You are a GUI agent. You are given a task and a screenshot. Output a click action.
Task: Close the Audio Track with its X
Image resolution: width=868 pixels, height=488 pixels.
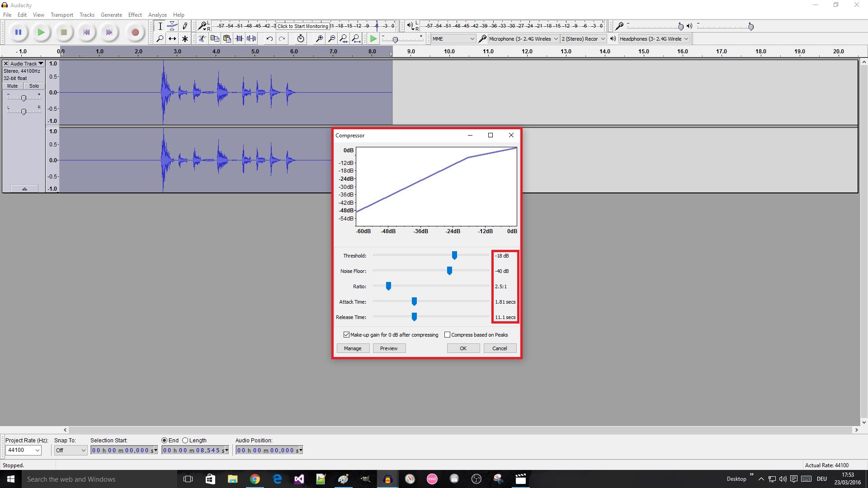[x=6, y=64]
